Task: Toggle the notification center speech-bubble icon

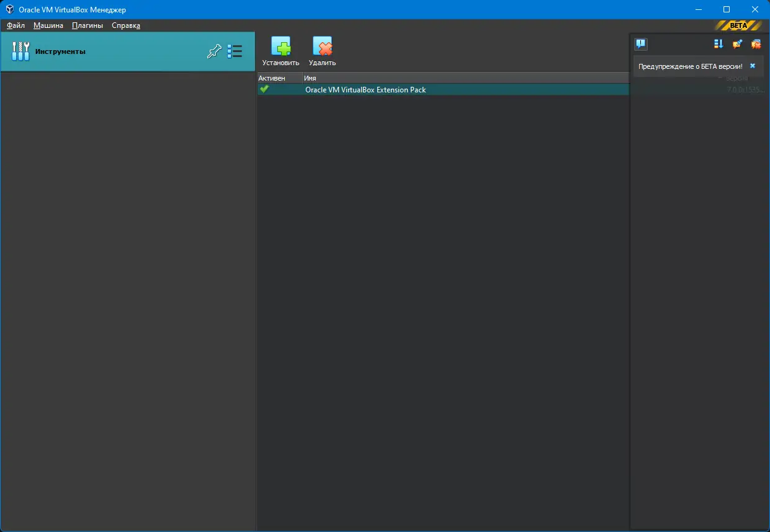Action: (641, 44)
